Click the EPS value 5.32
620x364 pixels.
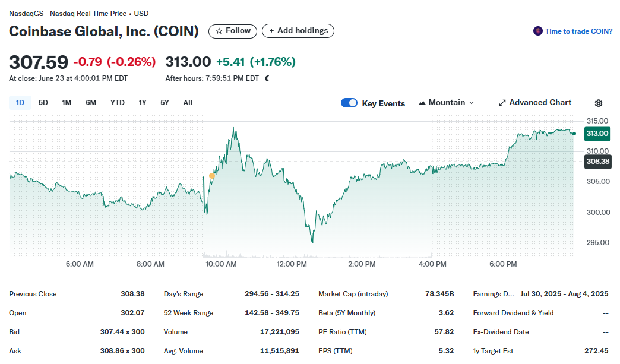(446, 350)
